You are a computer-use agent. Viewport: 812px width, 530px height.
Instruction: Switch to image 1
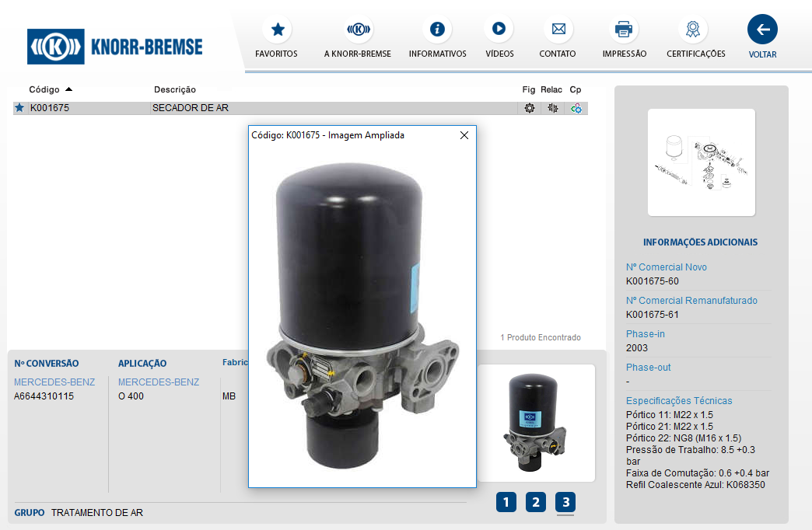506,502
